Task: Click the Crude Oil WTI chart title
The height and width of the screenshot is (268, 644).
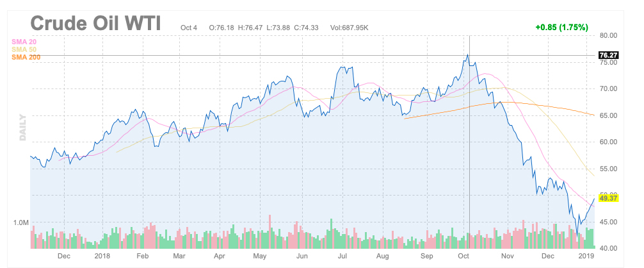Action: click(95, 24)
